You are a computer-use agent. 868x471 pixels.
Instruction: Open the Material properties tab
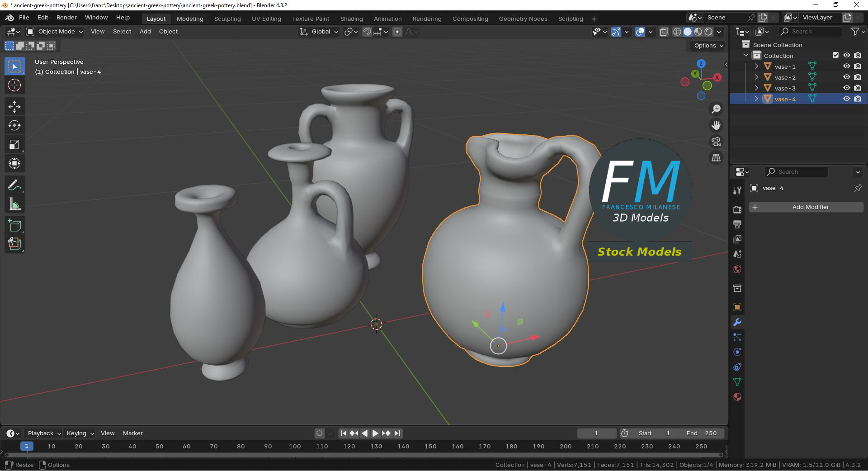[x=737, y=397]
